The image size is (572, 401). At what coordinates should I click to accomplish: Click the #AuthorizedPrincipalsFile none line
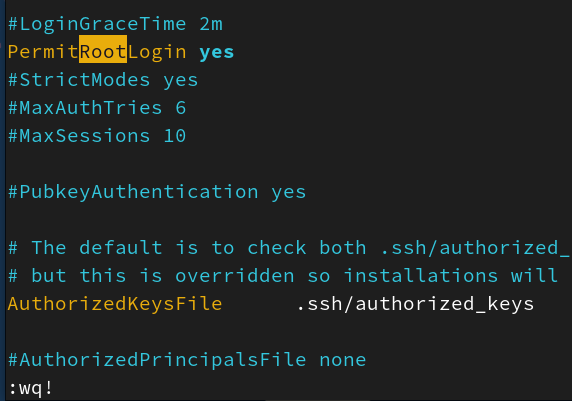187,360
